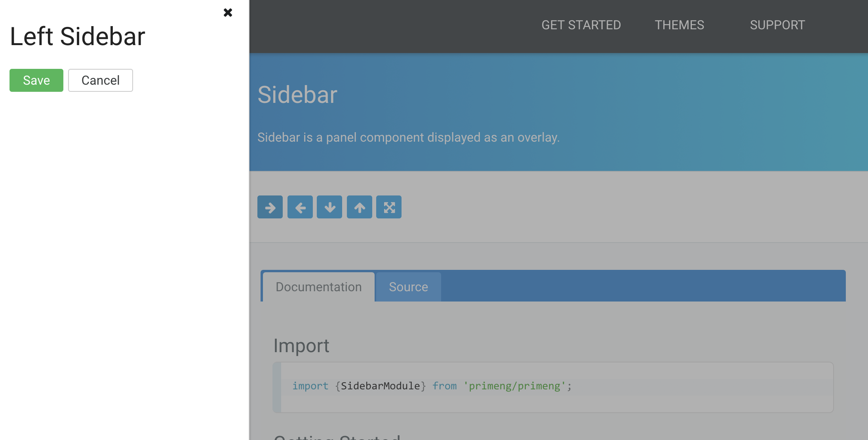This screenshot has width=868, height=440.
Task: Save the Left Sidebar changes
Action: [36, 80]
